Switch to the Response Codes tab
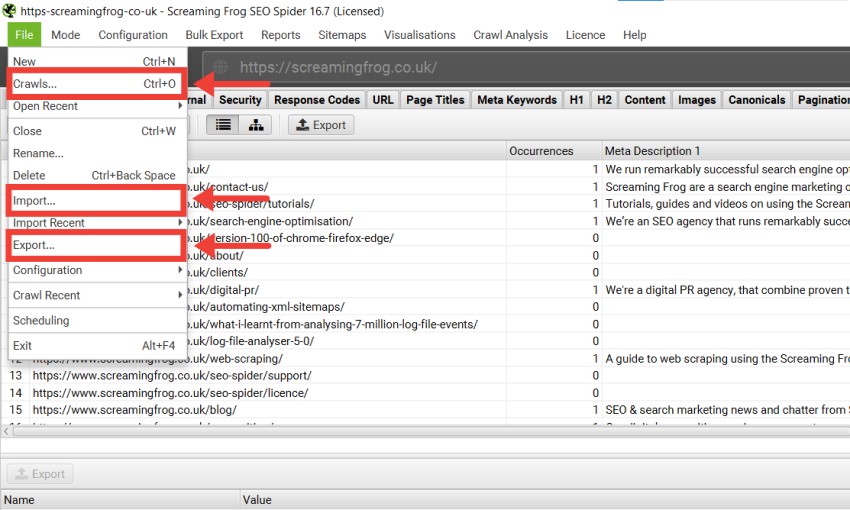Viewport: 850px width, 510px height. 317,100
